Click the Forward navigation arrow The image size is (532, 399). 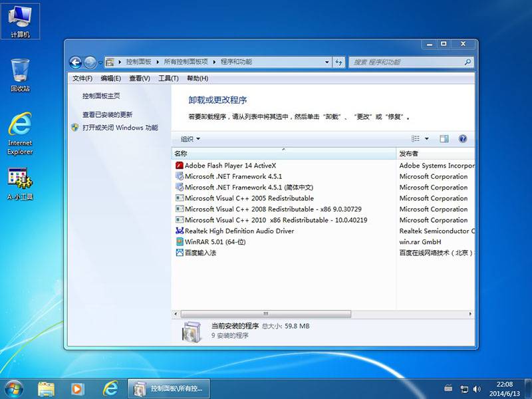90,63
